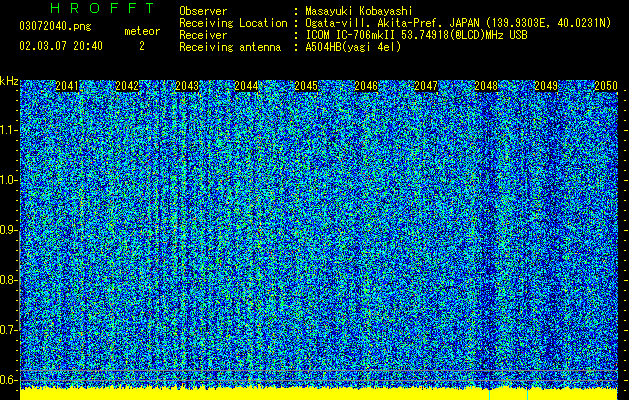Click the HROFFT title text
Screen dimensions: 629x400
tap(103, 8)
